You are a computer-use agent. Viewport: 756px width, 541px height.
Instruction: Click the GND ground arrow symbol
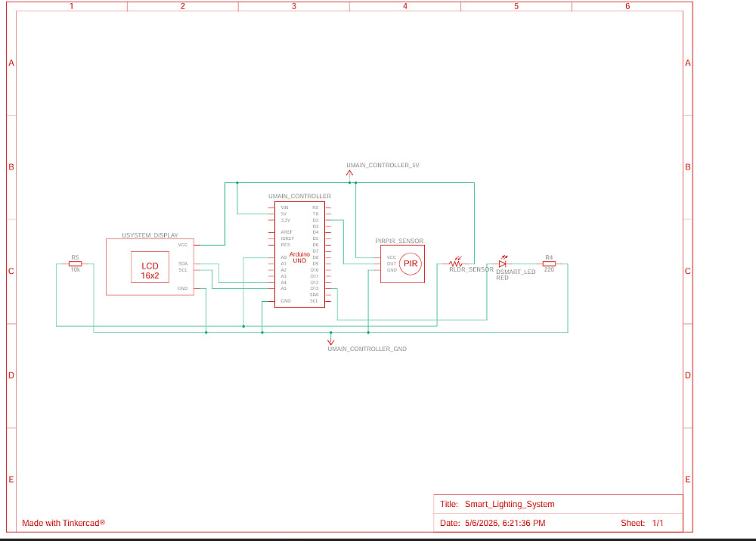(x=331, y=341)
